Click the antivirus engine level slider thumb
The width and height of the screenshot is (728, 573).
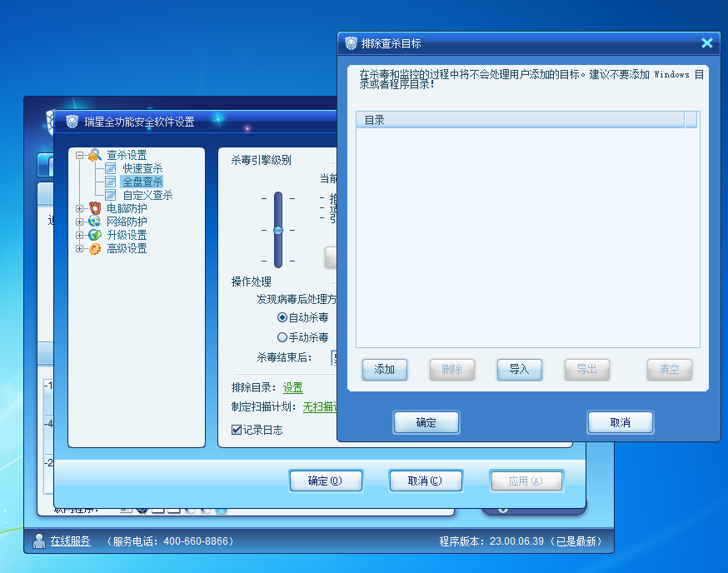click(x=278, y=231)
